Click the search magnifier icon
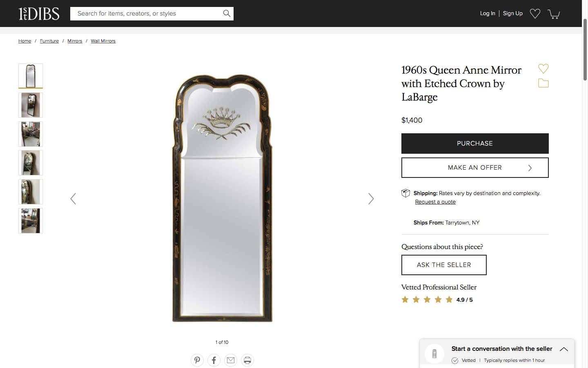 [227, 13]
